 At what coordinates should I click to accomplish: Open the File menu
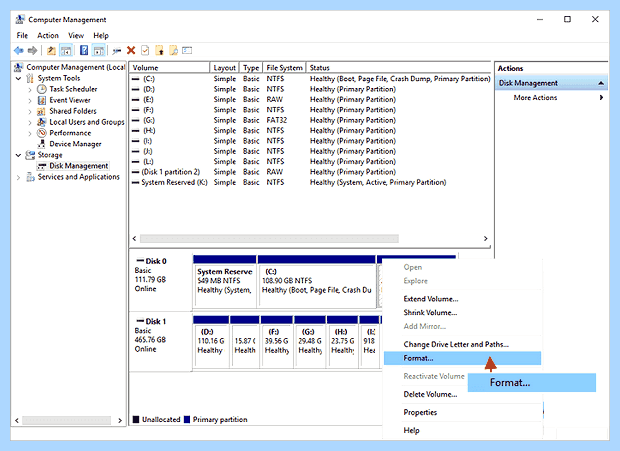click(22, 36)
